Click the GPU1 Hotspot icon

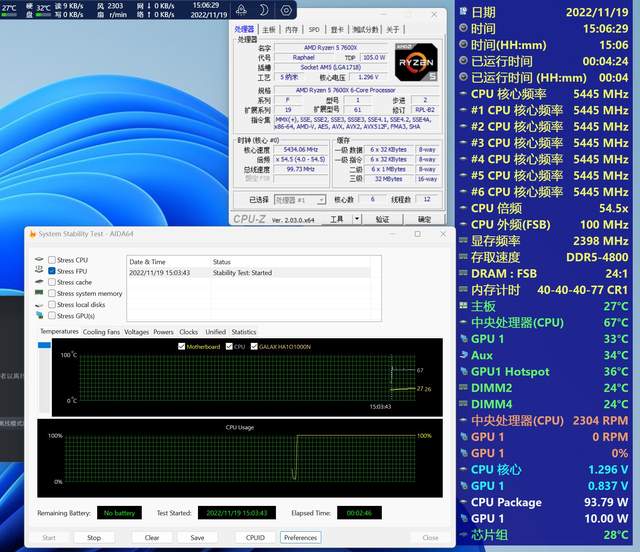click(463, 371)
